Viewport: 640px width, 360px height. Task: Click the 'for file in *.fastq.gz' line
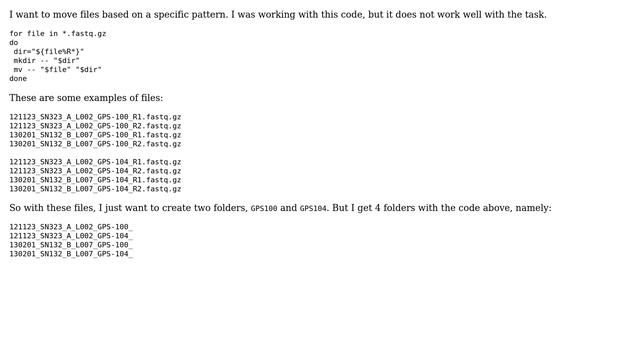point(58,34)
